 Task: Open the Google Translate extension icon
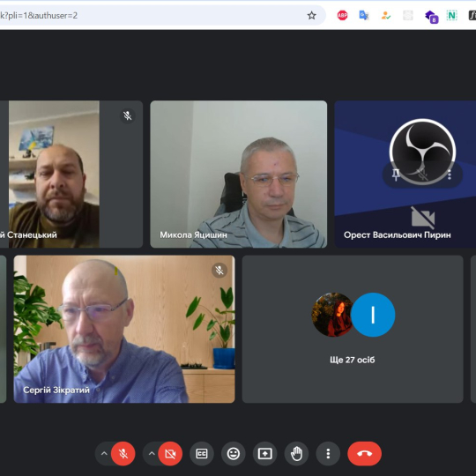[x=364, y=15]
